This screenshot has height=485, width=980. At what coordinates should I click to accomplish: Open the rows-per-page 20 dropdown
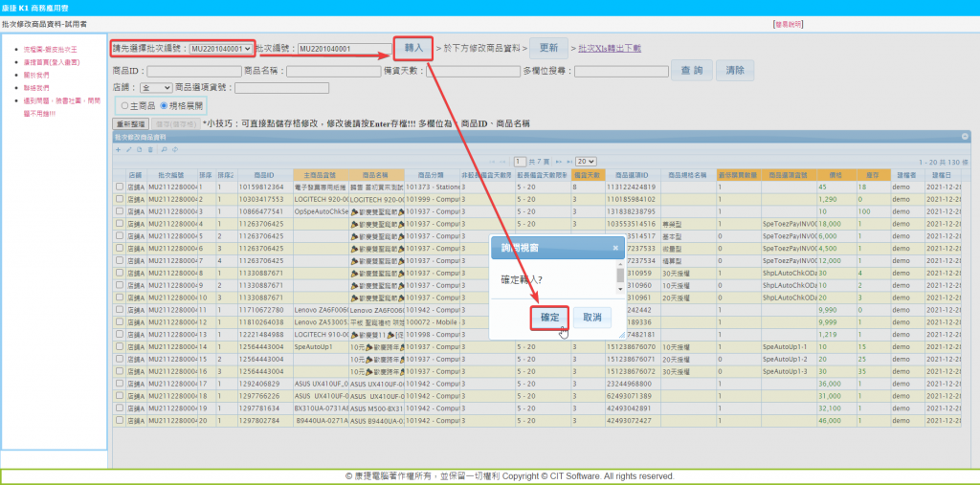(x=586, y=162)
